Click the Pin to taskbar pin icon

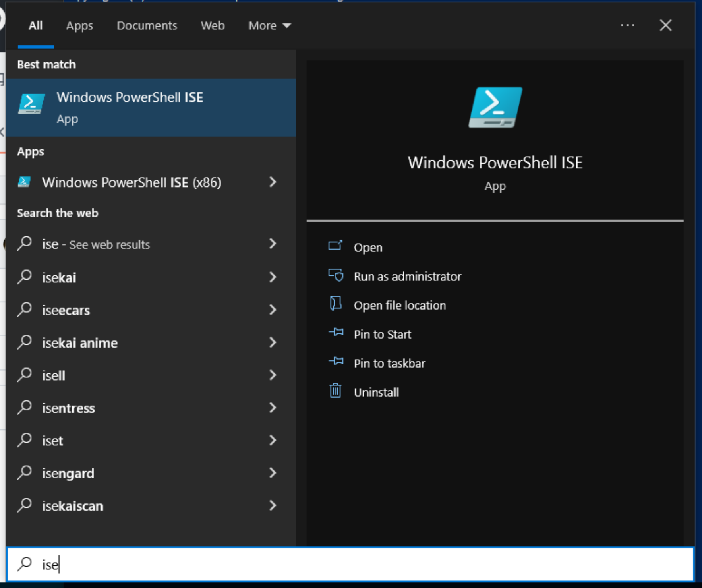tap(336, 361)
